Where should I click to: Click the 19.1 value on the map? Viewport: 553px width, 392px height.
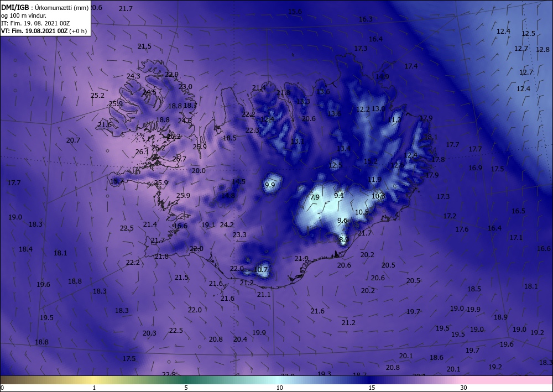[x=208, y=224]
